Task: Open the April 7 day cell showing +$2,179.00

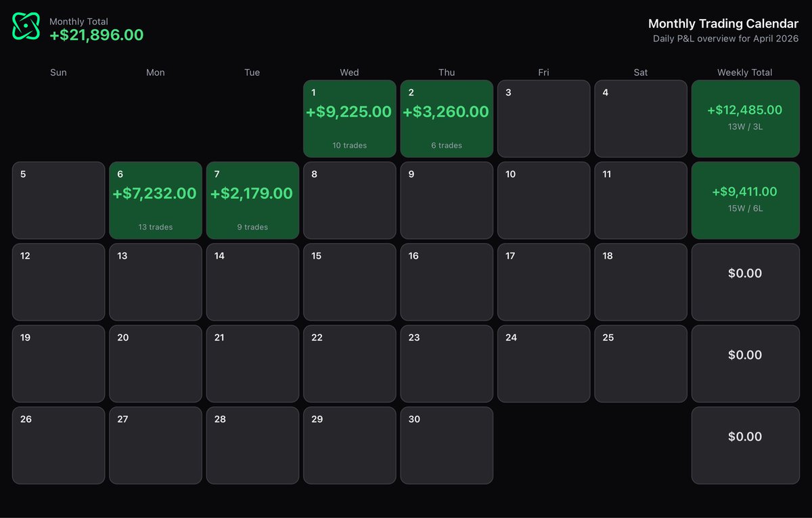Action: coord(252,200)
